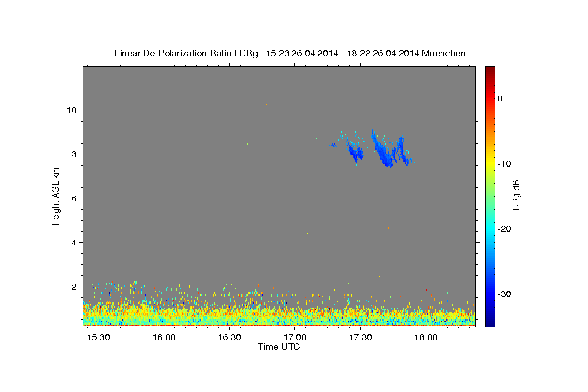Click the height tick label 4
The height and width of the screenshot is (392, 588).
pos(74,242)
